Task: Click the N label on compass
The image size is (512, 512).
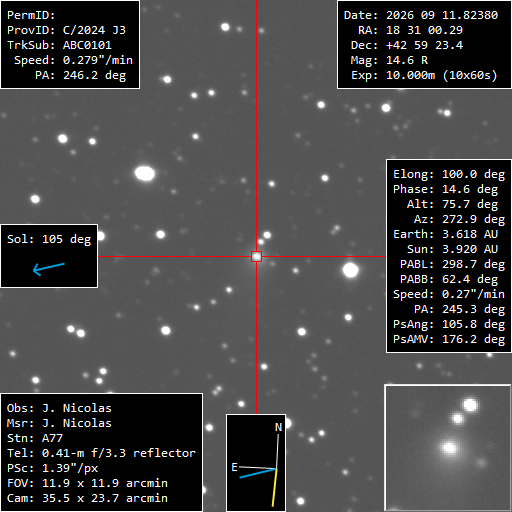Action: [x=278, y=427]
